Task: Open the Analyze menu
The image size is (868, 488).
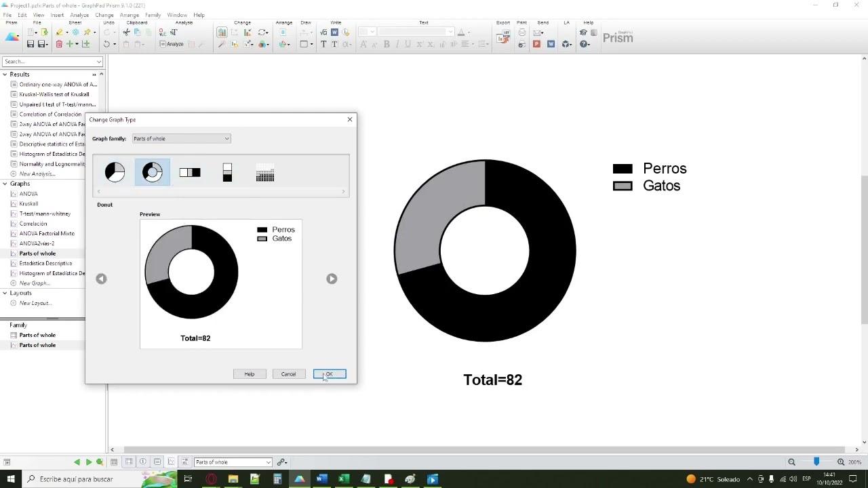Action: [79, 15]
